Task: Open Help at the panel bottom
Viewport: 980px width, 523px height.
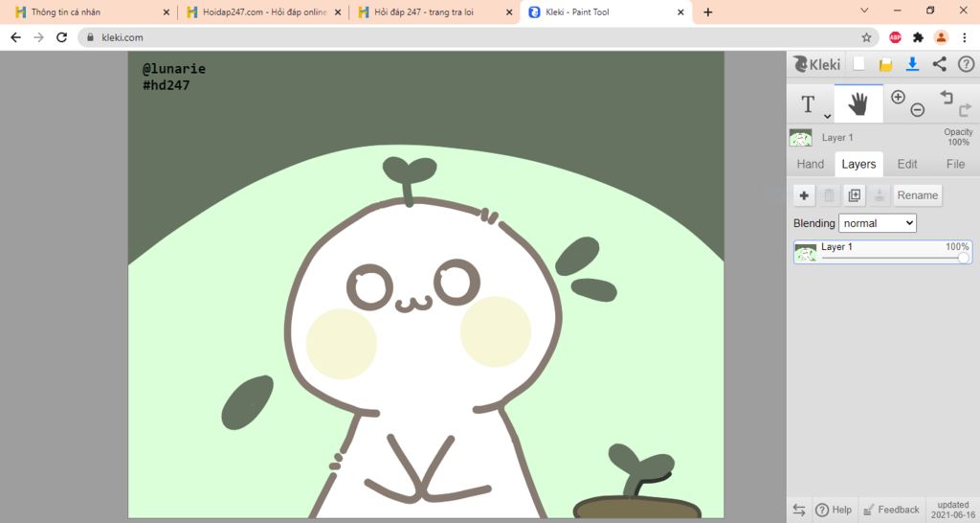Action: tap(834, 510)
